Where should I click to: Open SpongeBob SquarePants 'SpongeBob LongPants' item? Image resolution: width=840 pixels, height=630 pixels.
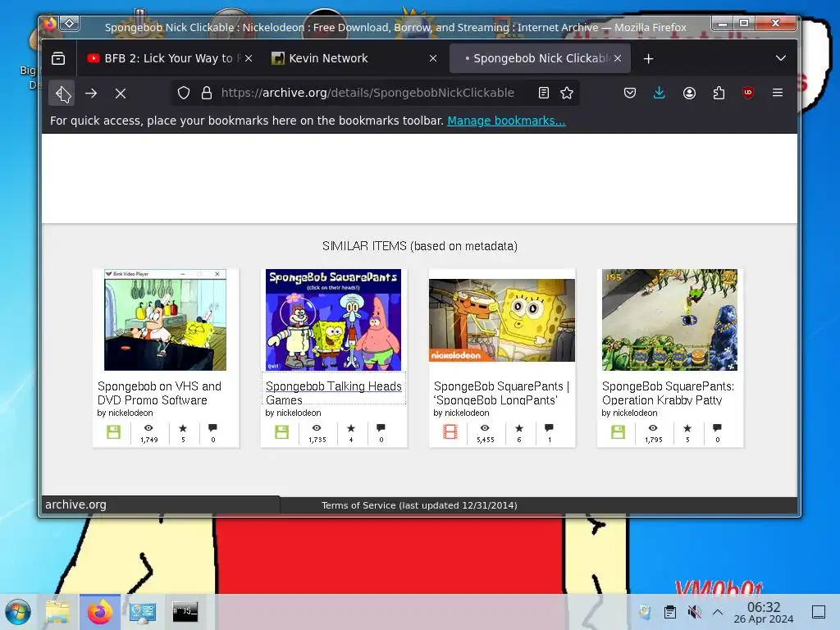(x=501, y=393)
